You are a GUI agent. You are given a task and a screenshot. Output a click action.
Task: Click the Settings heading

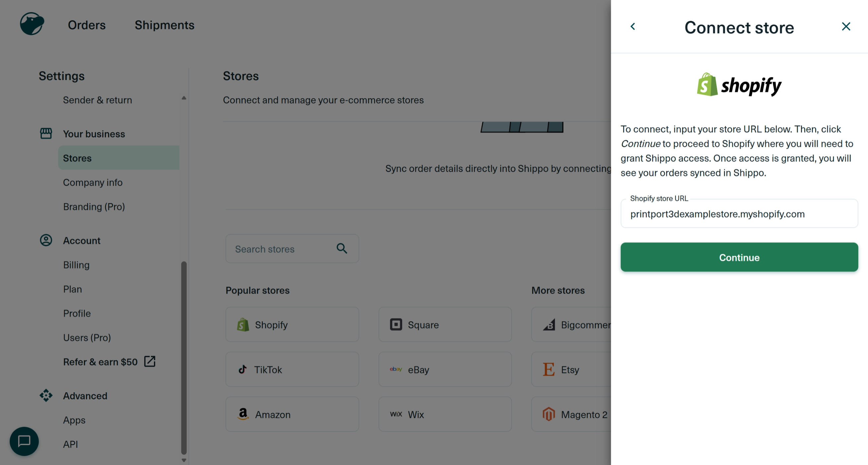62,76
